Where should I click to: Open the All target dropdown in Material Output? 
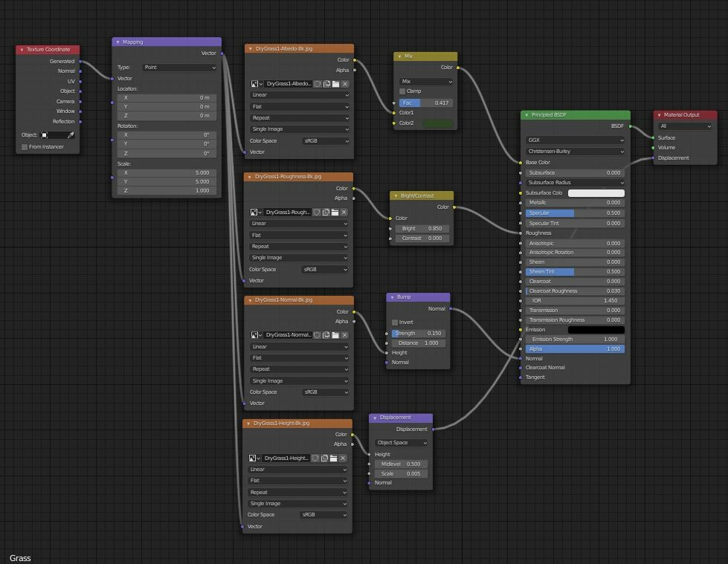(x=684, y=126)
